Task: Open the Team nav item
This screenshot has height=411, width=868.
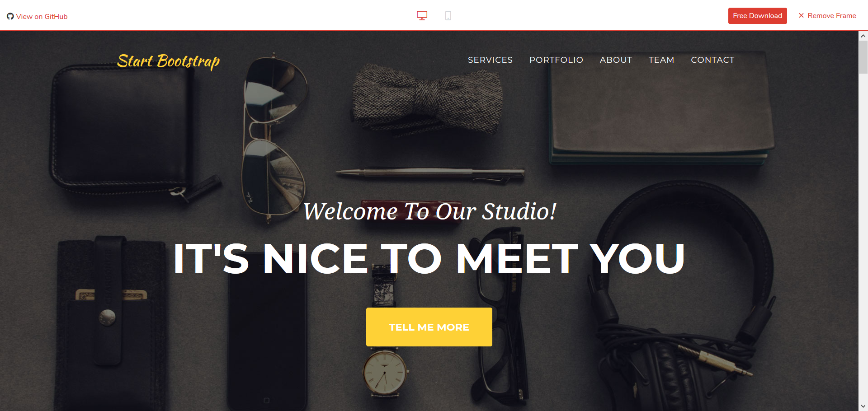Action: point(661,60)
